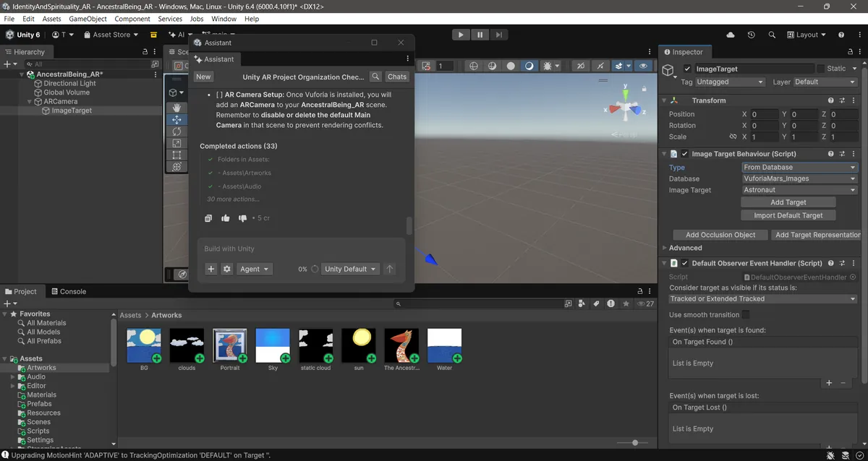Add attachment with Assistant plus button
The image size is (868, 461).
(x=211, y=269)
